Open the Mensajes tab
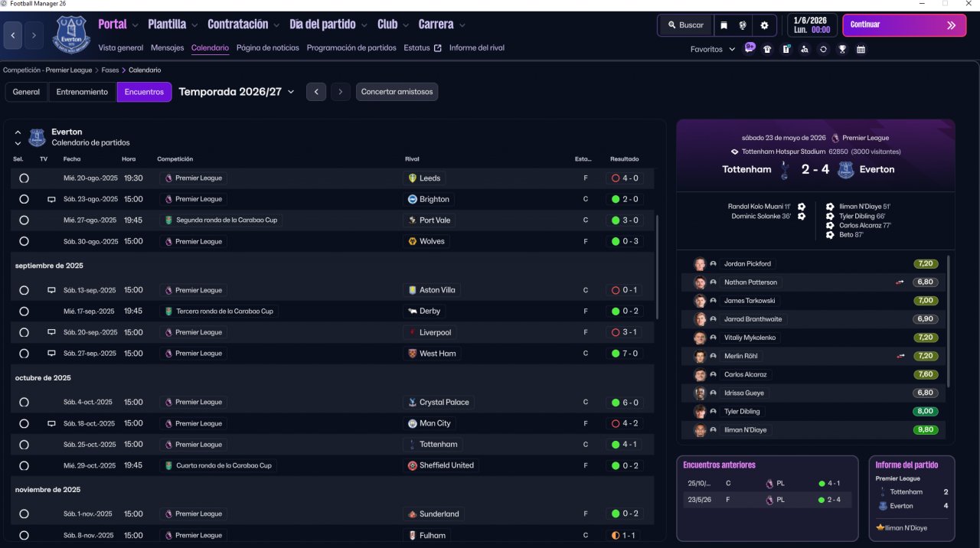Screen dimensions: 980x548 pos(168,47)
